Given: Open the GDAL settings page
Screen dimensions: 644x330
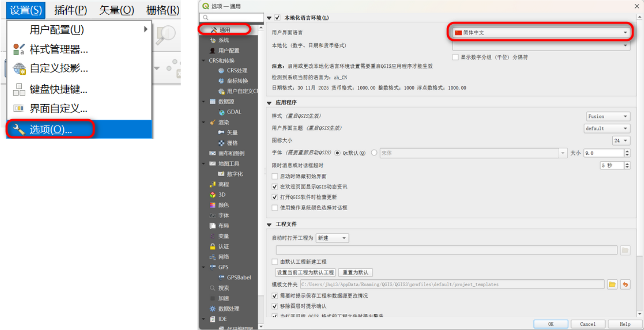Looking at the screenshot, I should 234,112.
